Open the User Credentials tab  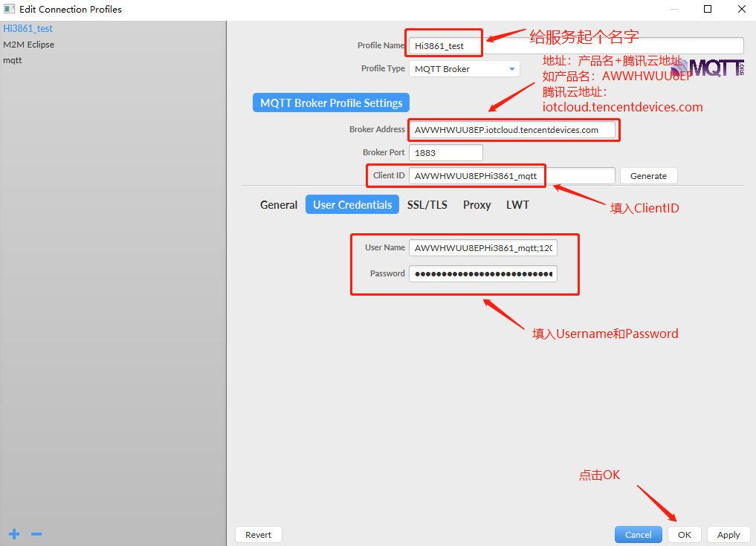(x=352, y=205)
